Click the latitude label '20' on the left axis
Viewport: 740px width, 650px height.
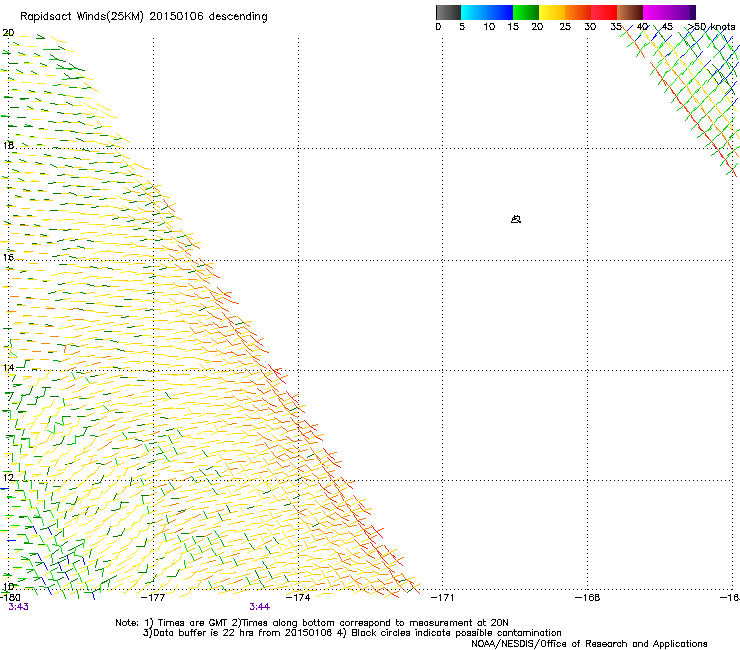[8, 33]
